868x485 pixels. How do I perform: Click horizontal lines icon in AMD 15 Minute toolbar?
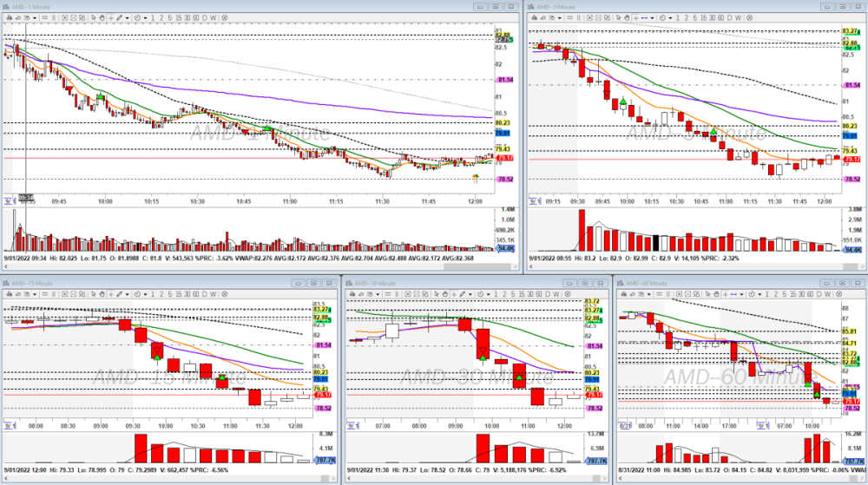coord(44,294)
